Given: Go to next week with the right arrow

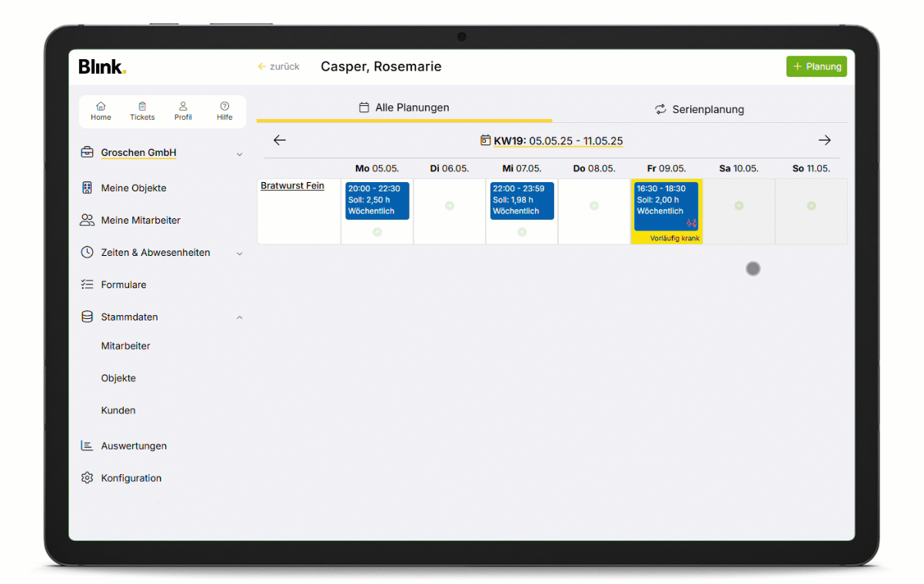Looking at the screenshot, I should (x=825, y=140).
